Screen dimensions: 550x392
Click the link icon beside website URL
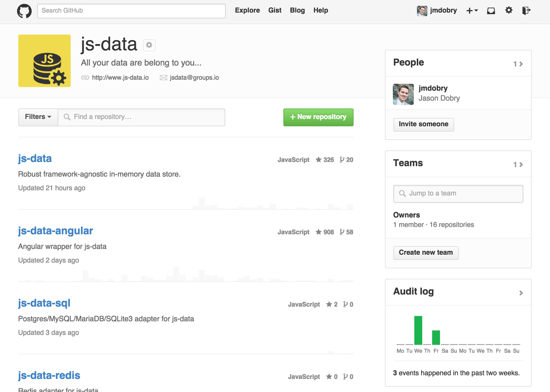coord(85,78)
